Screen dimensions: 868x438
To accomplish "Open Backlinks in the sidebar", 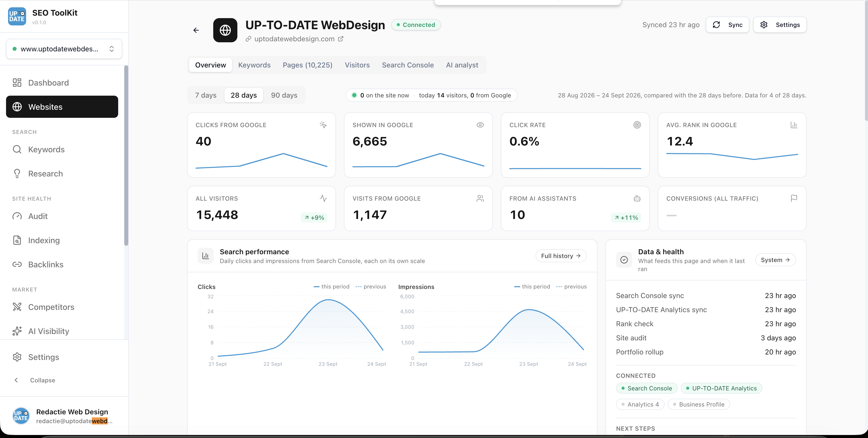I will [x=62, y=264].
